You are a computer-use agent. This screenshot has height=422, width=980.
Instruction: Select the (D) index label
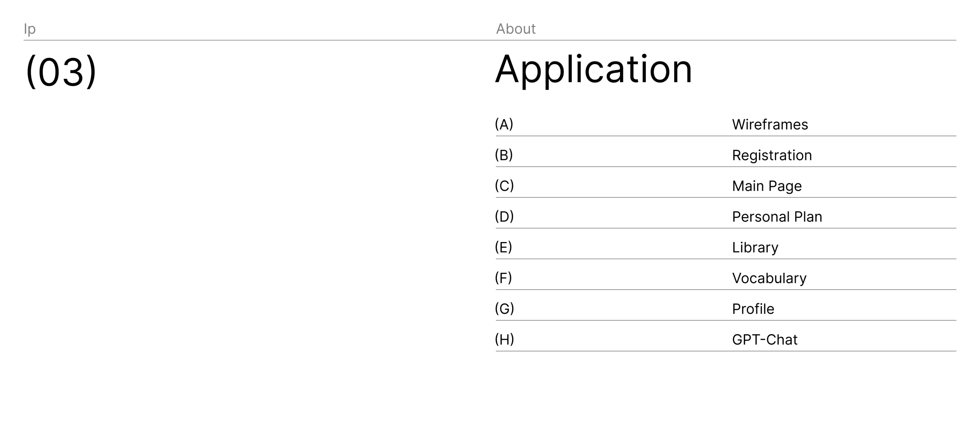504,216
